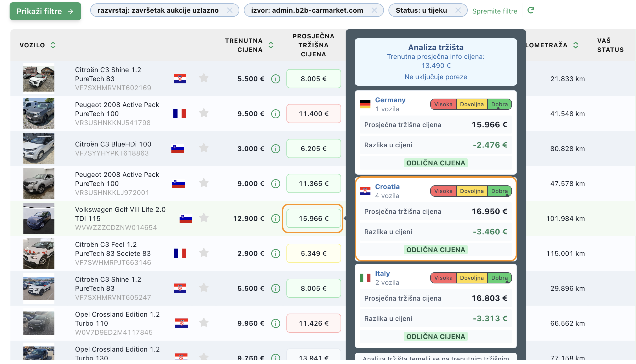Screen dimensions: 636x364
Task: Click the Prikaži filtre button
Action: tap(45, 11)
